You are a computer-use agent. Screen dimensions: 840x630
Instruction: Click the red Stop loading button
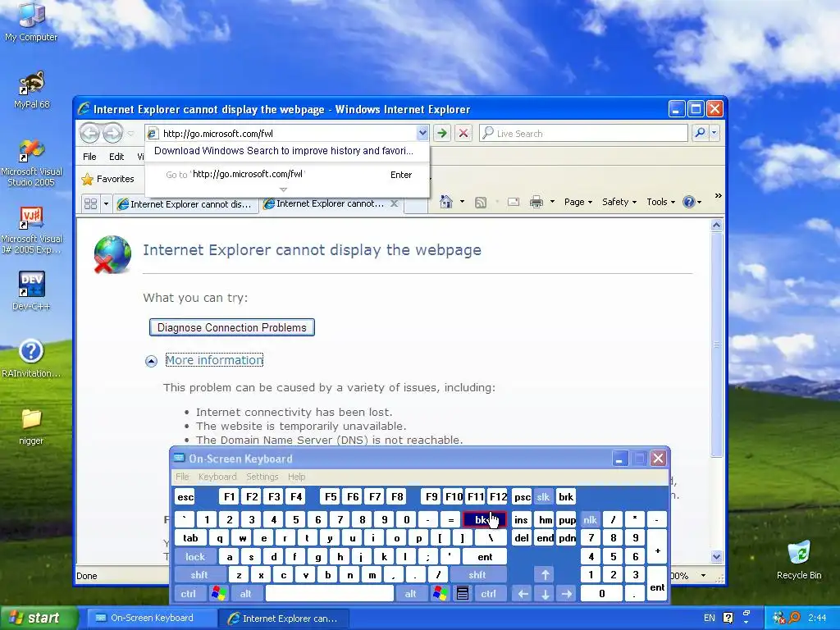pyautogui.click(x=463, y=133)
